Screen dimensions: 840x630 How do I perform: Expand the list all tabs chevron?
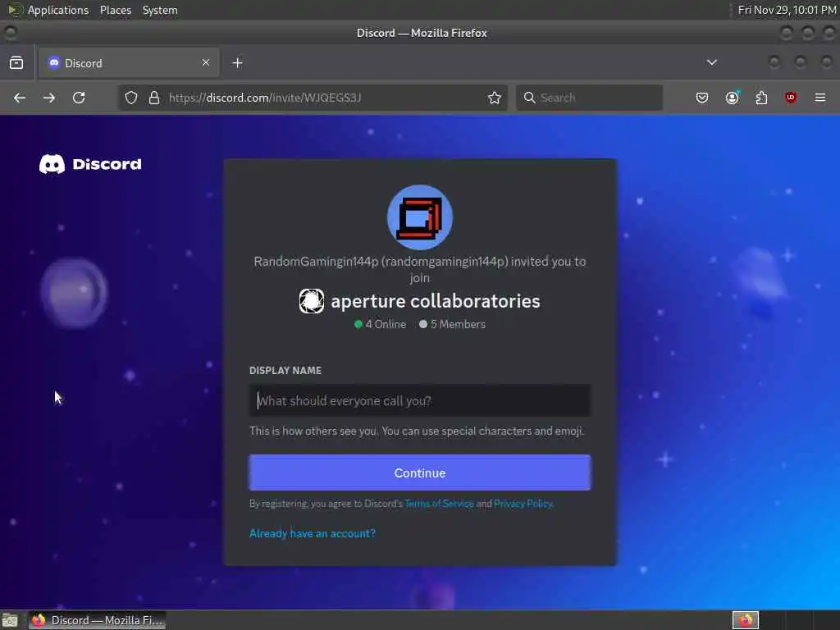[712, 62]
